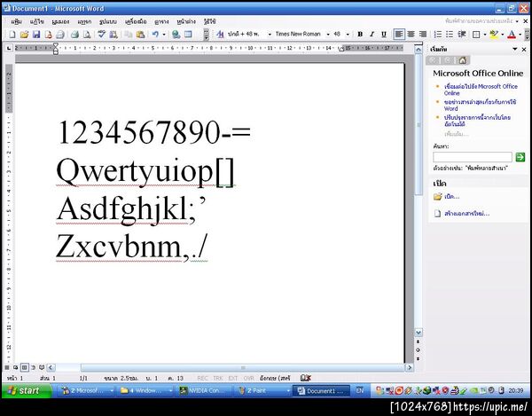532x416 pixels.
Task: Open the last menu bar item (Help)
Action: pyautogui.click(x=210, y=21)
